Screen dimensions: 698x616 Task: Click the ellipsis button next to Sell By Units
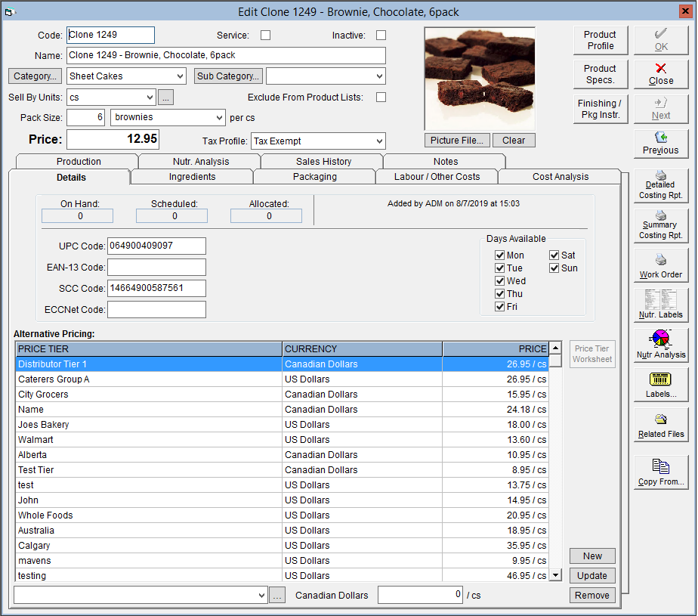[165, 97]
